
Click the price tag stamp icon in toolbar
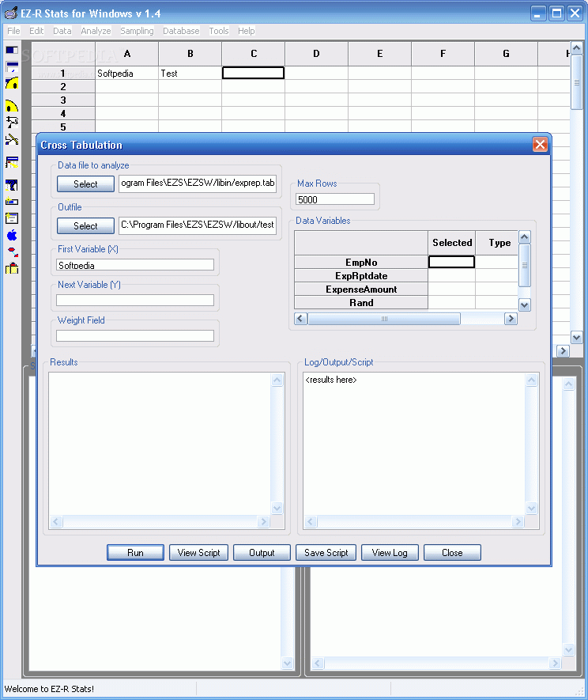click(x=12, y=122)
